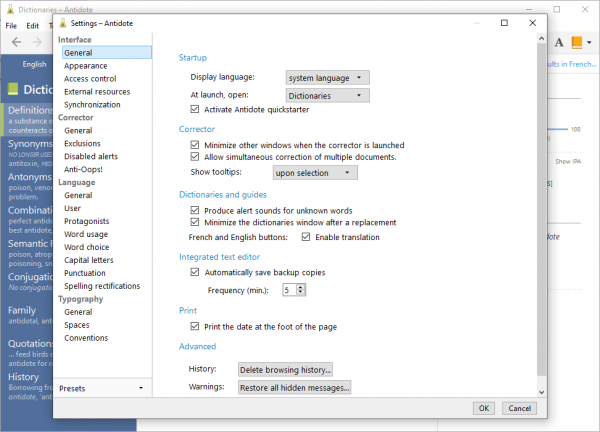This screenshot has height=432, width=600.
Task: Select Spelling rectifications settings
Action: 102,286
